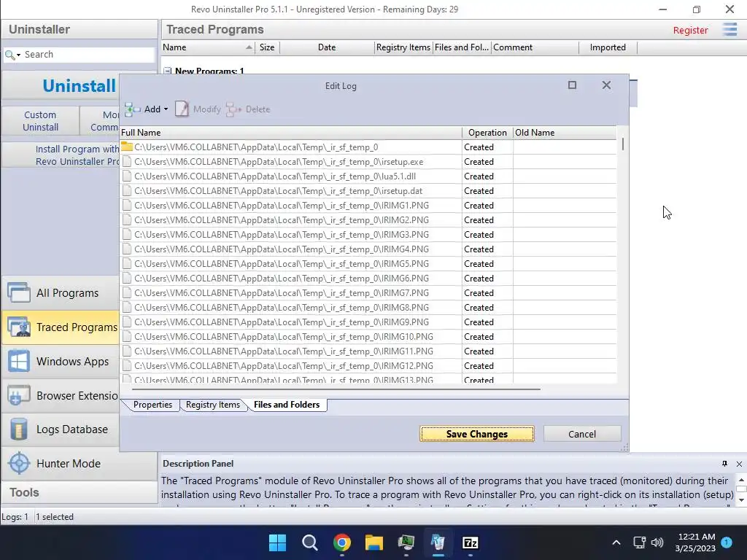Select the lua5.1.dll file row

pyautogui.click(x=368, y=176)
